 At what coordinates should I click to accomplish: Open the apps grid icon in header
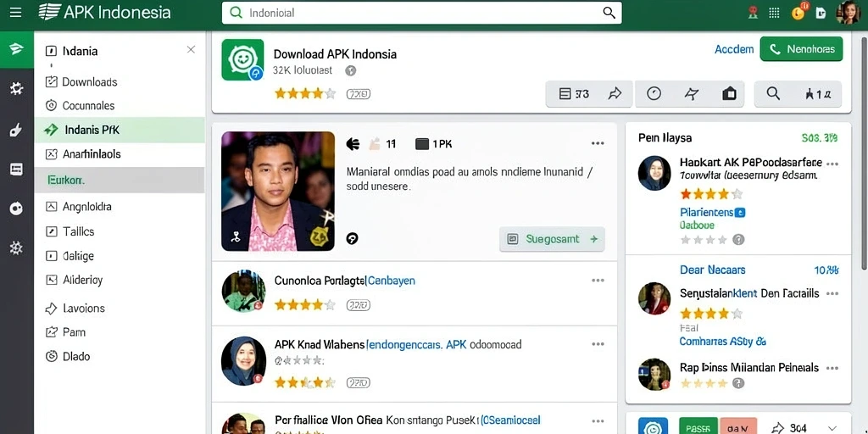[775, 13]
